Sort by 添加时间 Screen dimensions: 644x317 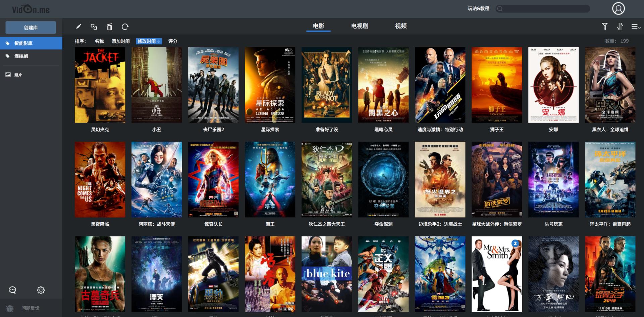[x=121, y=41]
